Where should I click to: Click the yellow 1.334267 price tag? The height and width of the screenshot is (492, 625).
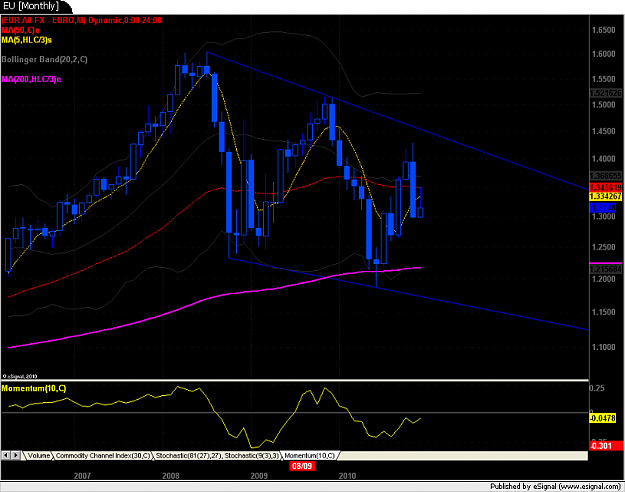(x=605, y=196)
